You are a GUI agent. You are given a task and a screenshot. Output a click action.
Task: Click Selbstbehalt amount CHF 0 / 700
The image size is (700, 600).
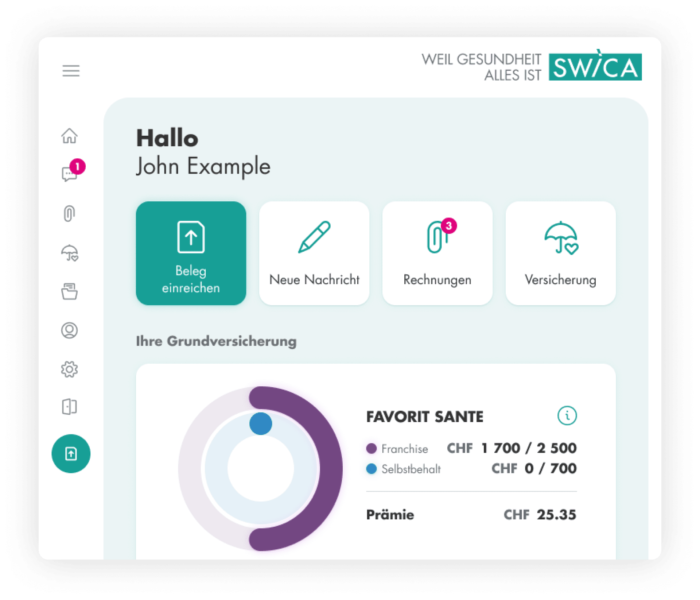[534, 469]
